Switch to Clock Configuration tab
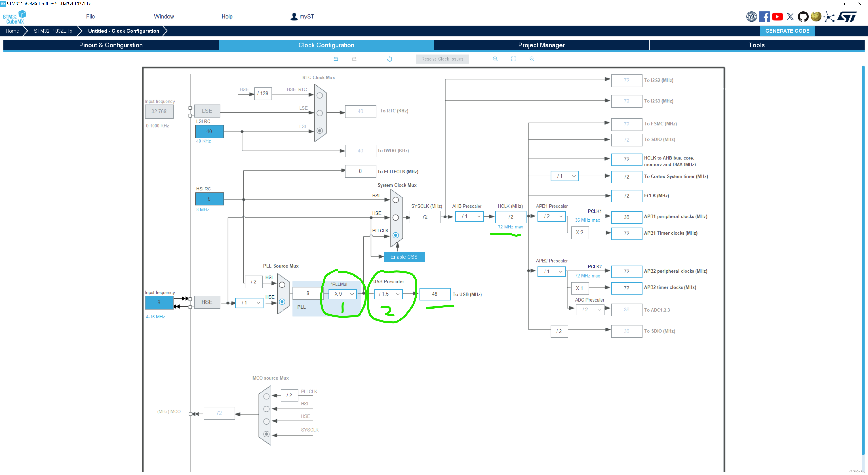The width and height of the screenshot is (868, 475). point(326,45)
